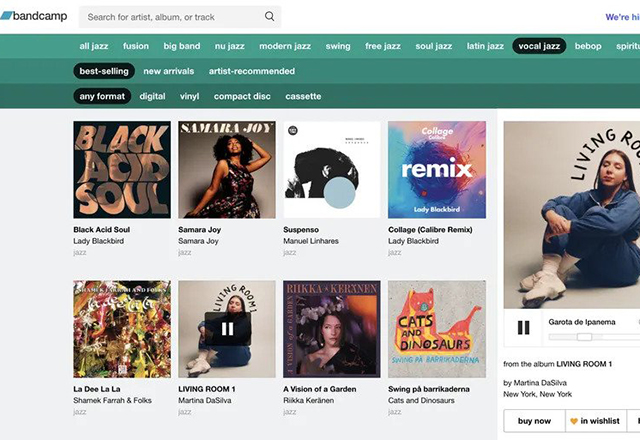Viewport: 640px width, 440px height.
Task: Choose the cassette format filter
Action: pos(301,96)
